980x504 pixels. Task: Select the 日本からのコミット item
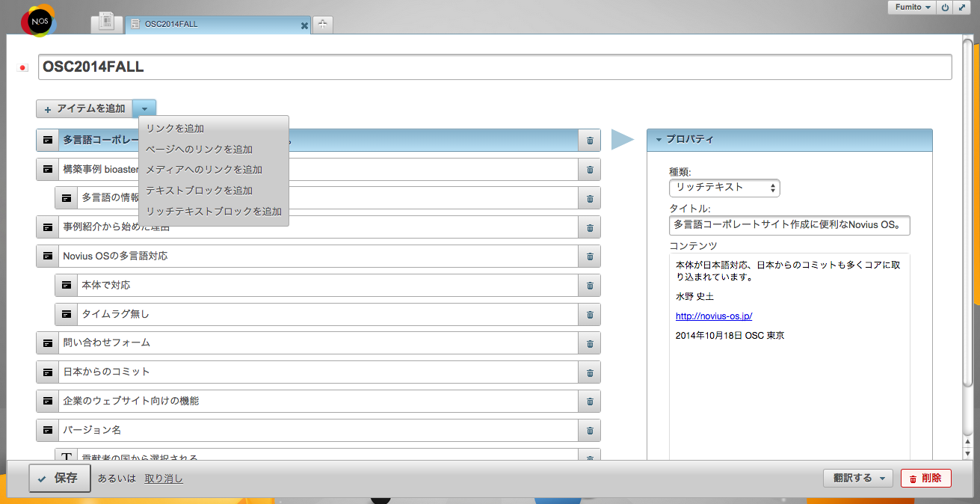tap(318, 372)
